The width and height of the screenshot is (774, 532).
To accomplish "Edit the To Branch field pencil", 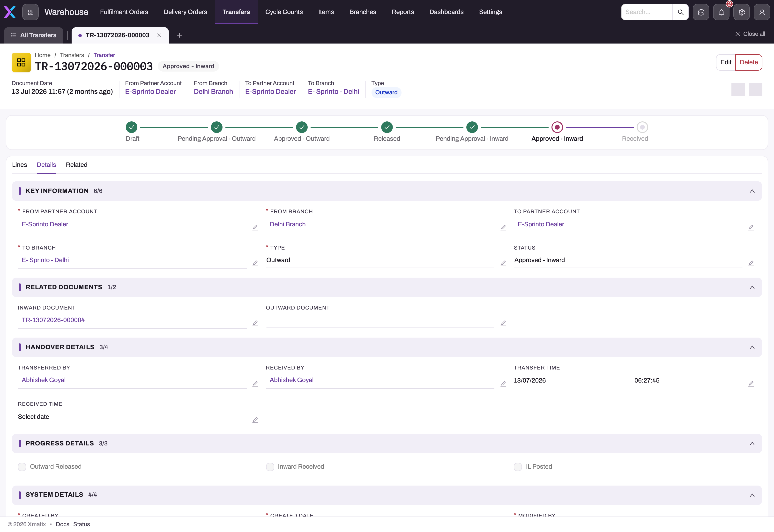I will (x=255, y=263).
